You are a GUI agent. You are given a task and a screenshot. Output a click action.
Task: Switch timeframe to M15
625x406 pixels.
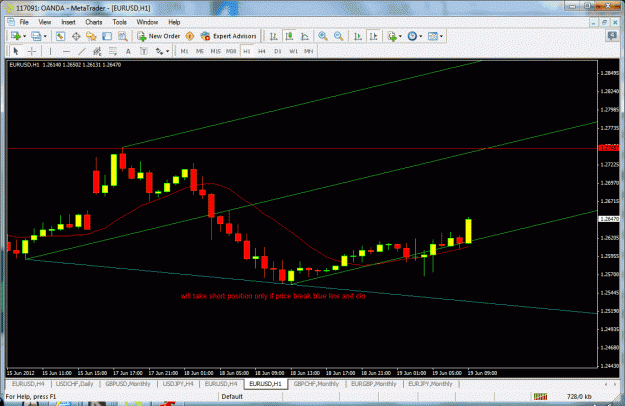coord(216,51)
